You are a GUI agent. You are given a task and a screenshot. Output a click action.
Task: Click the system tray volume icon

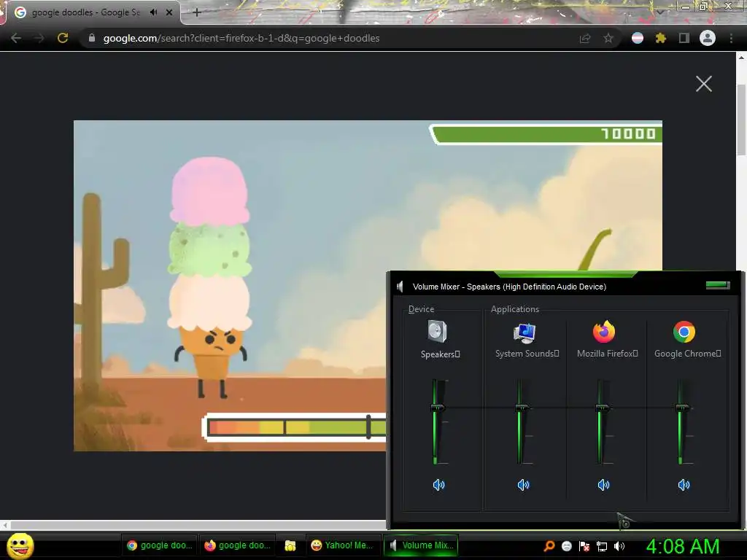pyautogui.click(x=619, y=546)
